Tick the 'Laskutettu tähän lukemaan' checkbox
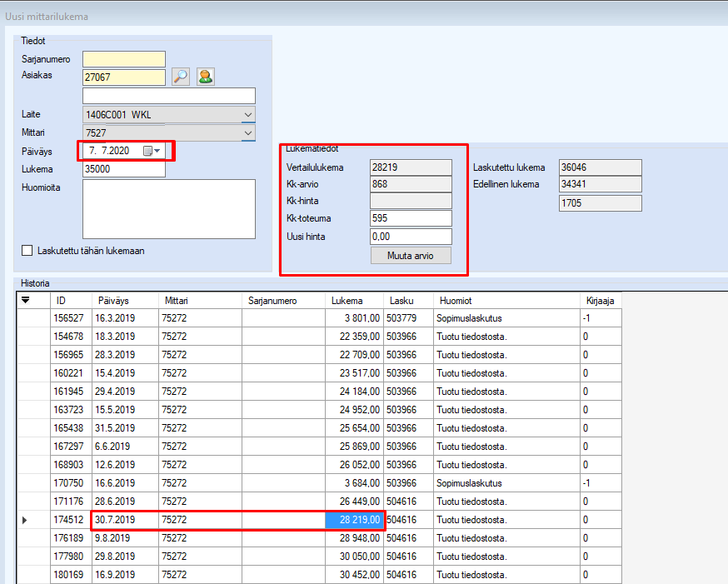This screenshot has height=584, width=728. (x=27, y=251)
